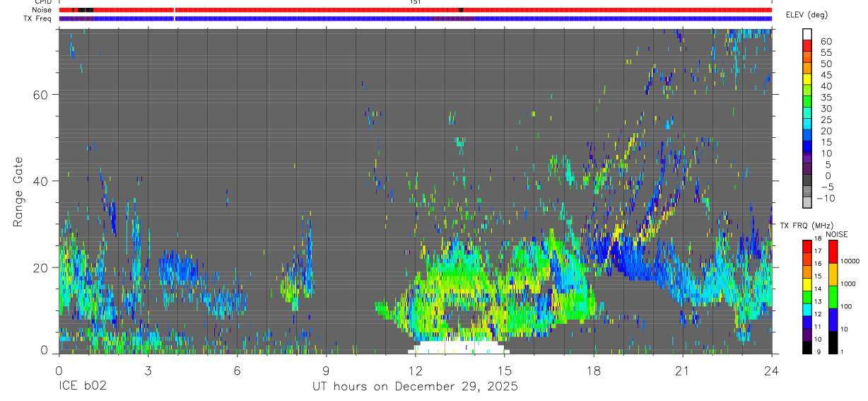
Task: Select the yellow 14–15 MHz TX FRQ swatch
Action: tap(807, 284)
